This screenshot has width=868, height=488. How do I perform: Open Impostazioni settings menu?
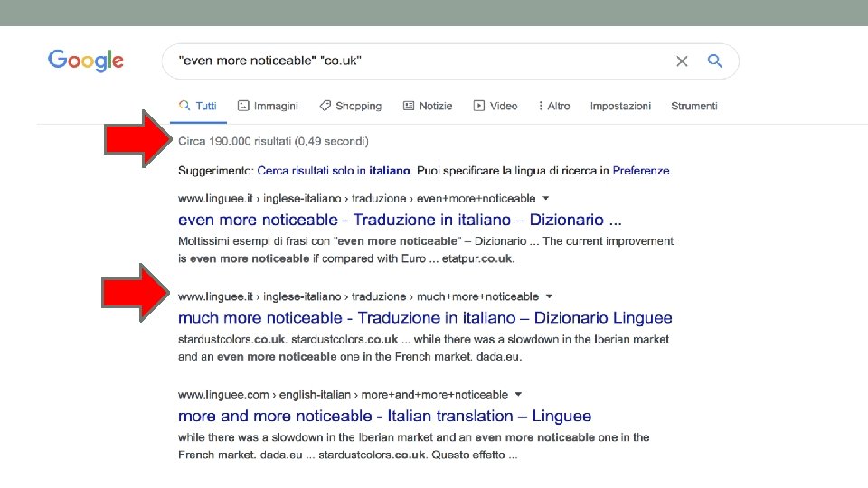pyautogui.click(x=620, y=106)
